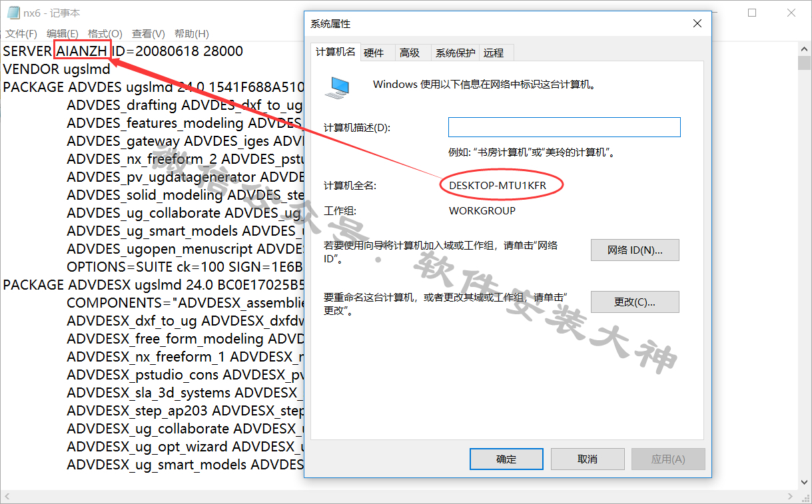Viewport: 812px width, 504px height.
Task: Click the ID=20080618 text in Notepad
Action: 156,51
